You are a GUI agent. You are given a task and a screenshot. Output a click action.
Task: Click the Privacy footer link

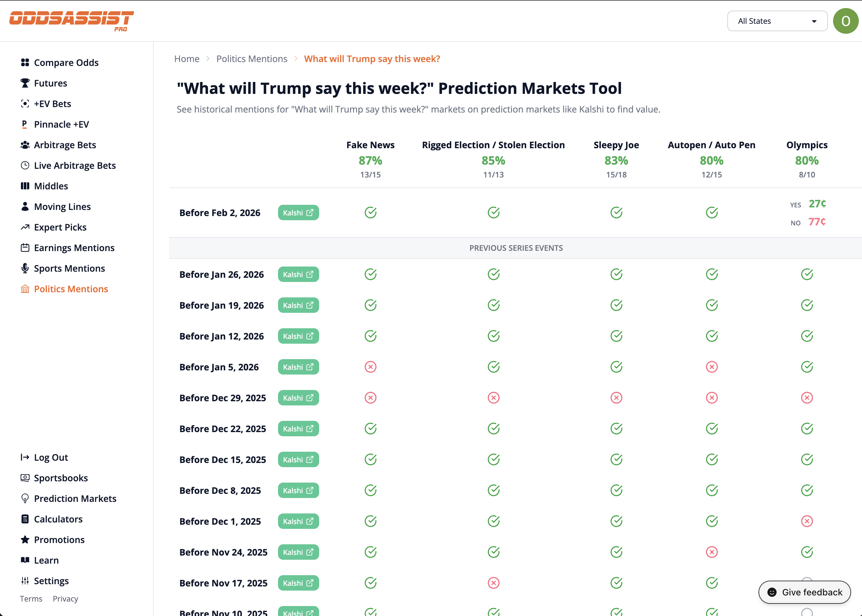tap(65, 599)
